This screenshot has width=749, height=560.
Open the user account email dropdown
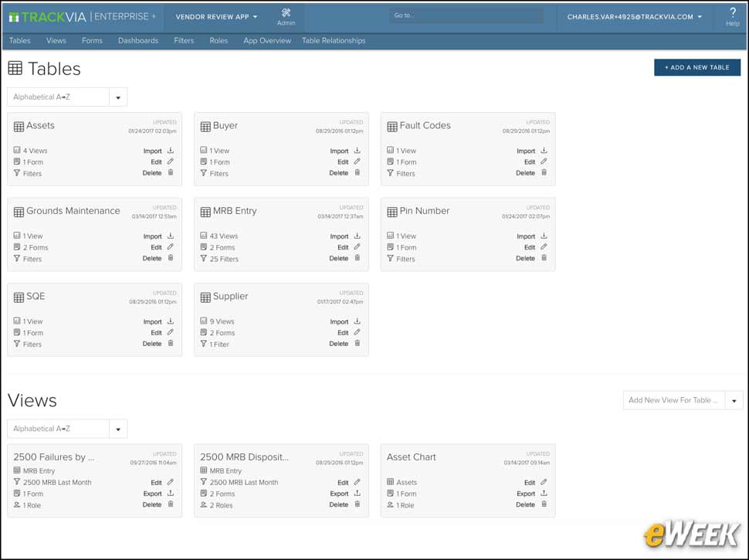(x=635, y=17)
